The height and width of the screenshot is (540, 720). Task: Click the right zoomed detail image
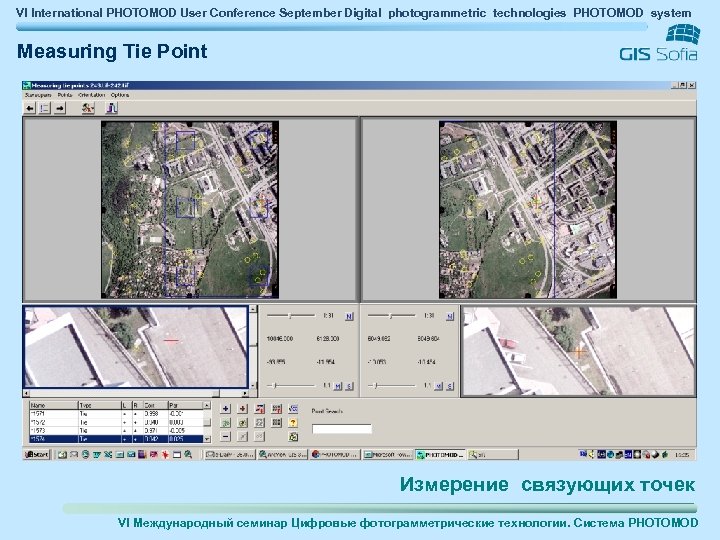579,351
